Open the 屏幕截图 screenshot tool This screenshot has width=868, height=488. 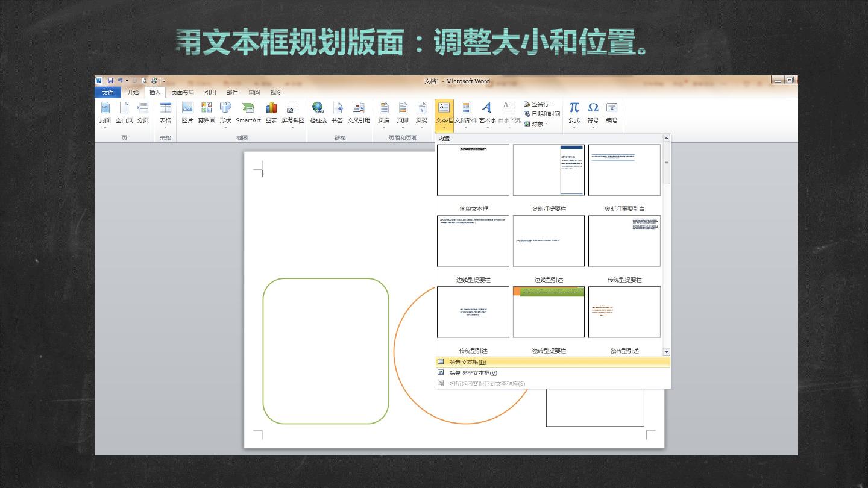point(293,113)
